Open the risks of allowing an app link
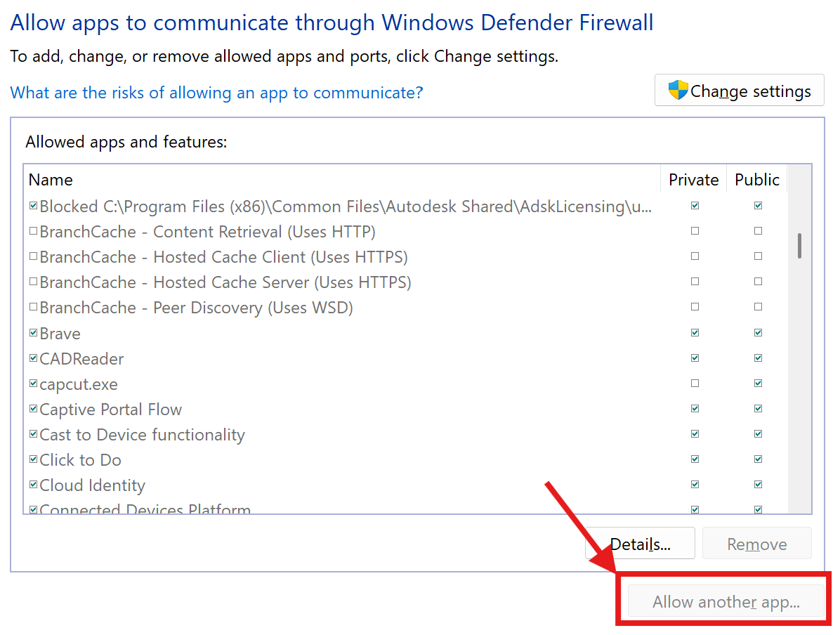Viewport: 840px width, 635px height. 216,93
